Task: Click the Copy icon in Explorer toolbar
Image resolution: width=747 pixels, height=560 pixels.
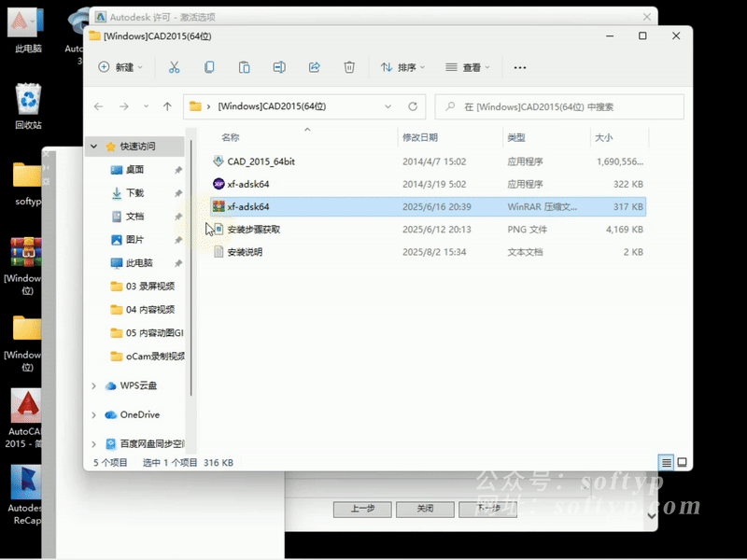Action: [209, 67]
